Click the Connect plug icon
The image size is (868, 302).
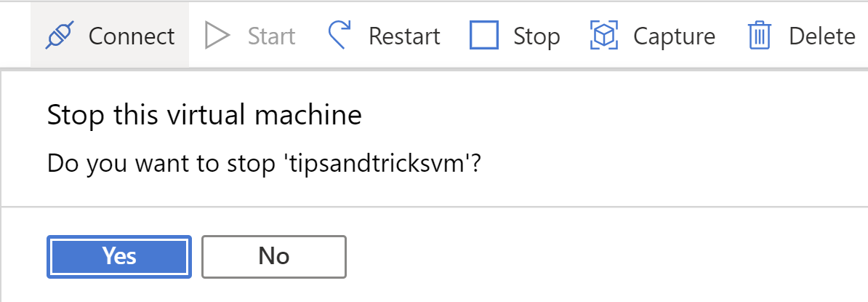[59, 36]
